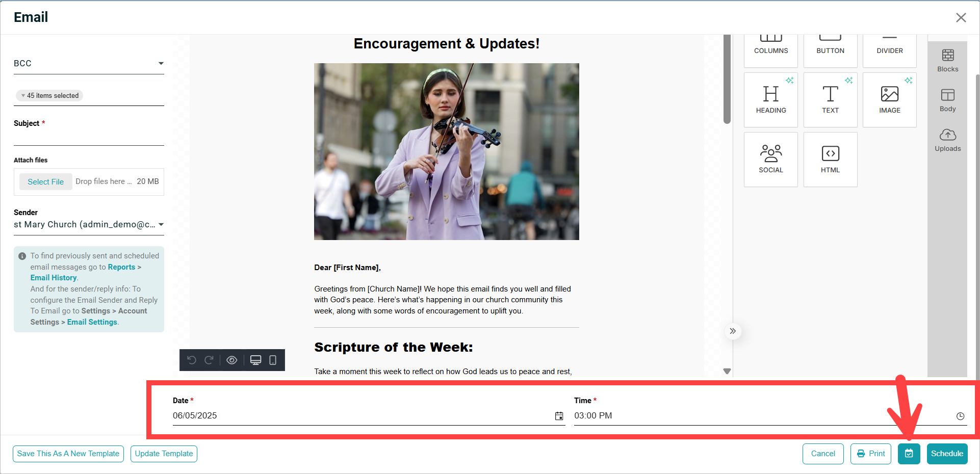Expand the BCC dropdown
Screen dimensions: 980x474
pos(89,63)
